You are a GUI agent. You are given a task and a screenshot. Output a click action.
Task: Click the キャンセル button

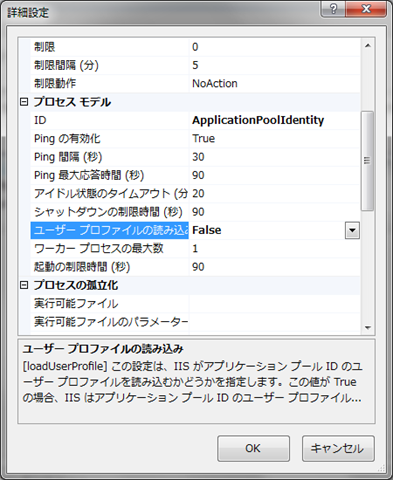338,448
